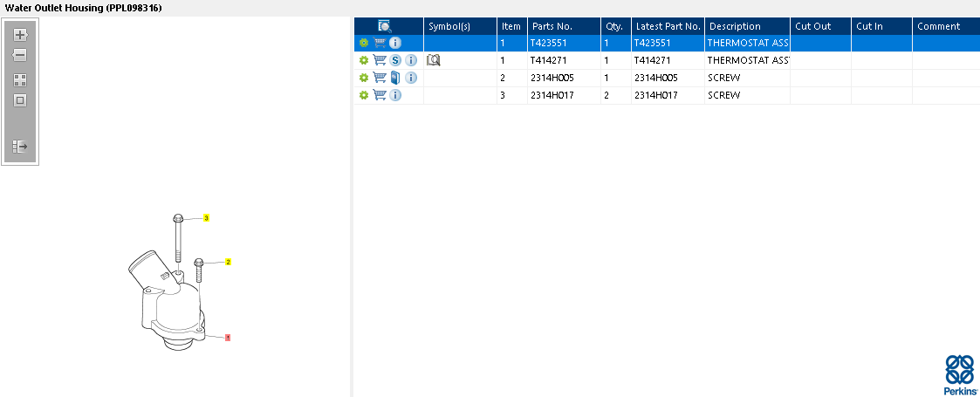The width and height of the screenshot is (980, 397).
Task: Click the blue S icon for T414271
Action: [x=395, y=60]
